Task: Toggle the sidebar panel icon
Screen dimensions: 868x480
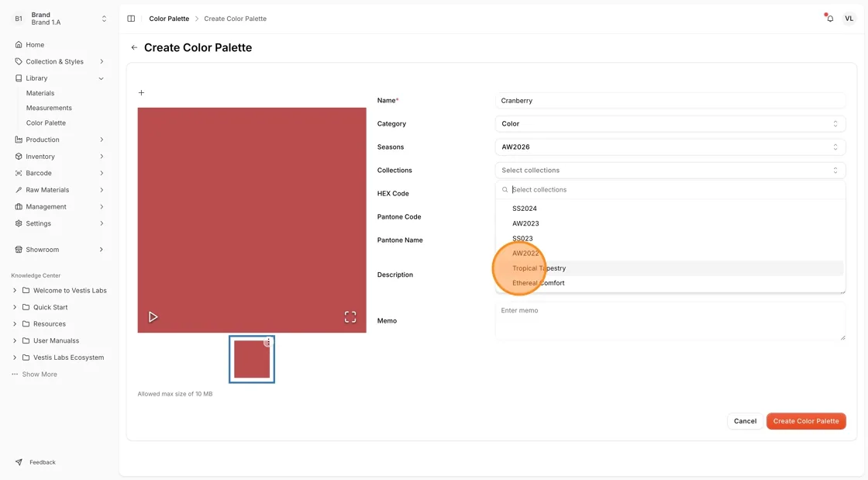Action: pyautogui.click(x=131, y=19)
